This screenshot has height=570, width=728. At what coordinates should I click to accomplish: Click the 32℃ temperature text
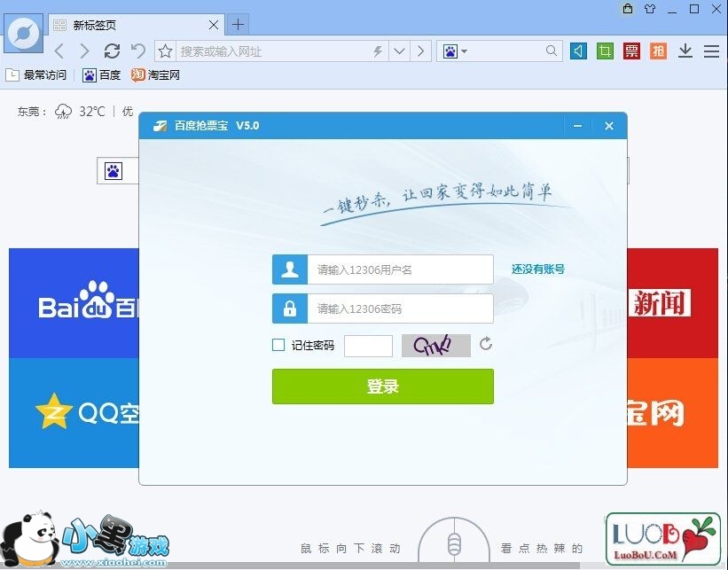click(x=92, y=112)
